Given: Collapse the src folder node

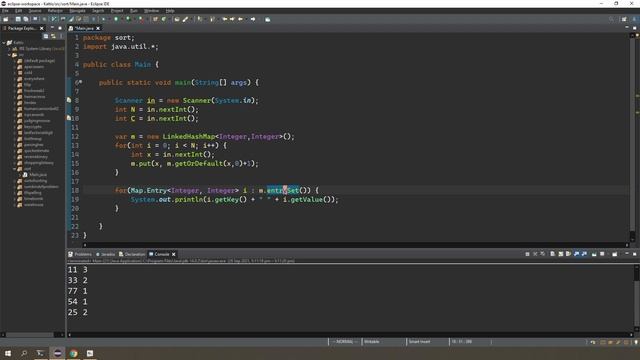Looking at the screenshot, I should click(9, 55).
